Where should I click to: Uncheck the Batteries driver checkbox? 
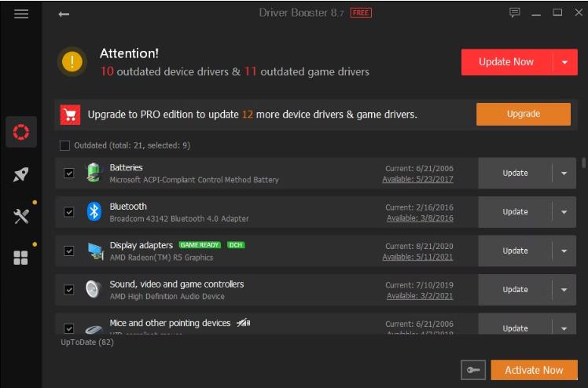(69, 173)
